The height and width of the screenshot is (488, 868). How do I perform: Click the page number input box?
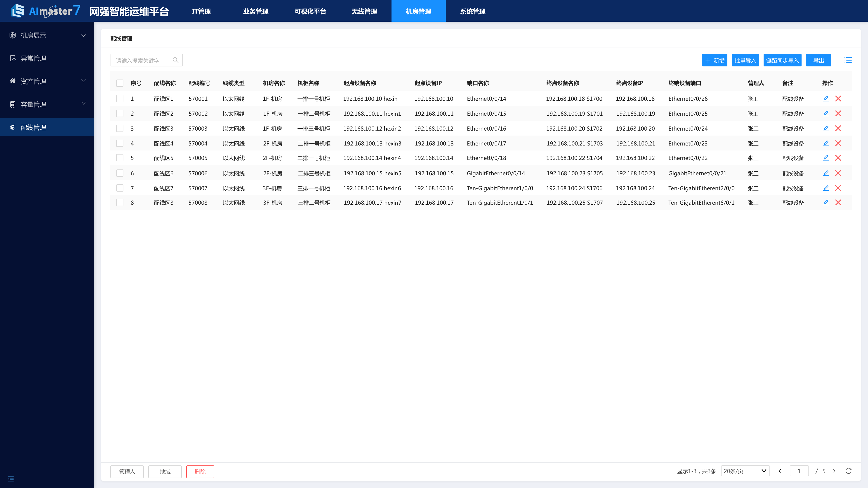point(799,471)
